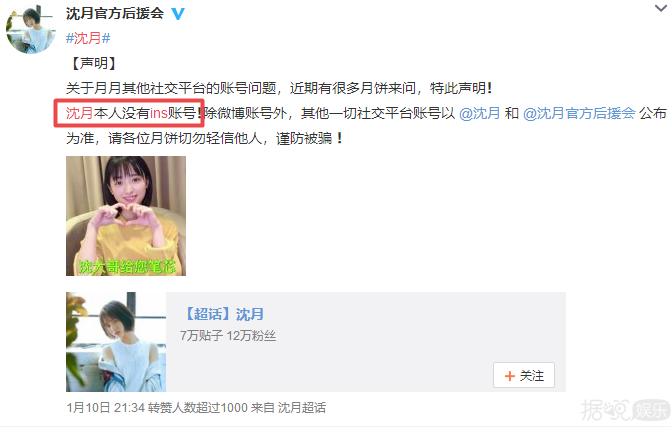
Task: Click the orange plus icon on 关注
Action: click(509, 376)
